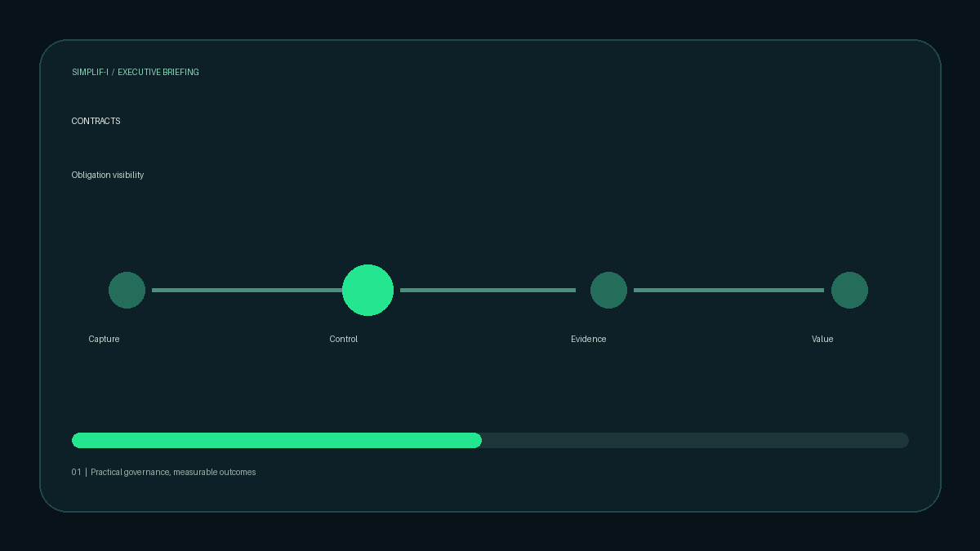Image resolution: width=980 pixels, height=551 pixels.
Task: Click the 'Control' label
Action: tap(343, 339)
